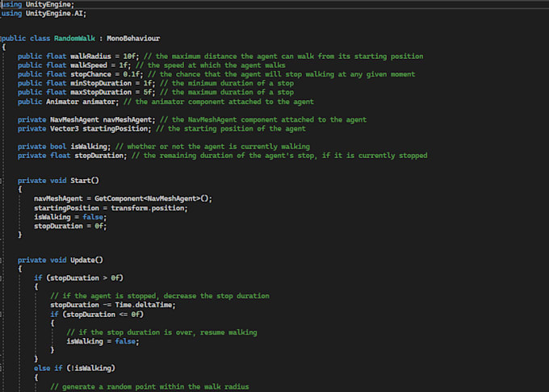Viewport: 549px width, 392px height.
Task: Click 'NavMeshAgent' type in private field declaration
Action: coord(74,119)
